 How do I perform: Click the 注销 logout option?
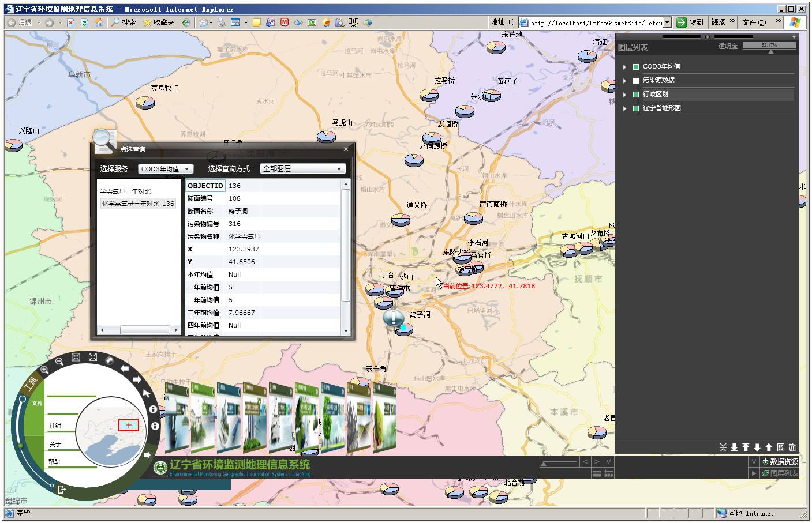pos(55,426)
